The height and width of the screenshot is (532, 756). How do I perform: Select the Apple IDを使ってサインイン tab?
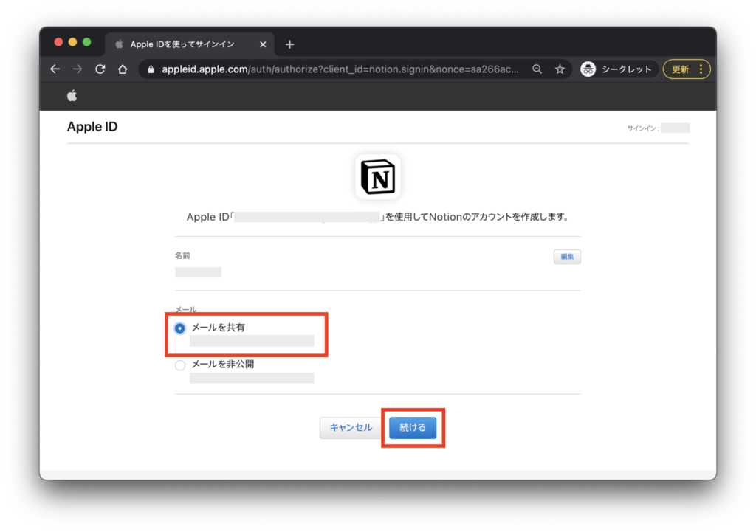[x=190, y=44]
